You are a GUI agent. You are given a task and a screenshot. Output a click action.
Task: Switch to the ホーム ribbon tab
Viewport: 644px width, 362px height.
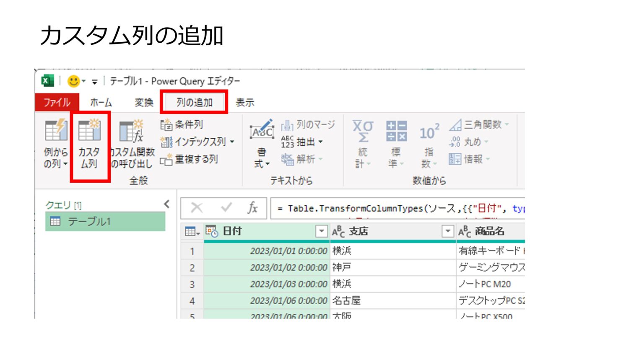point(102,102)
